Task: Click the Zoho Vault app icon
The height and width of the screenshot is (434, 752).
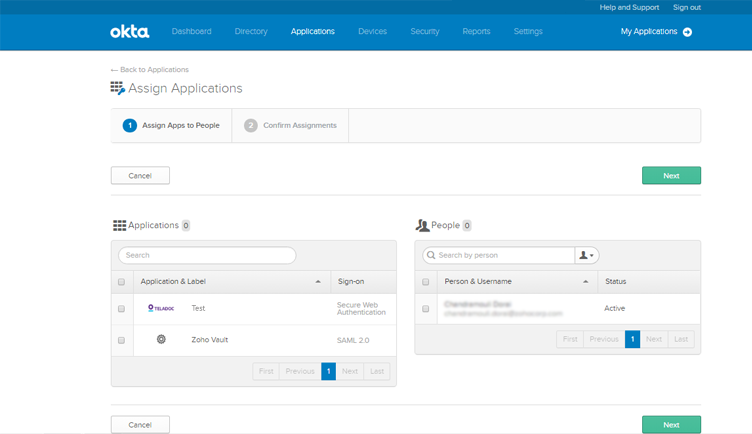Action: (161, 340)
